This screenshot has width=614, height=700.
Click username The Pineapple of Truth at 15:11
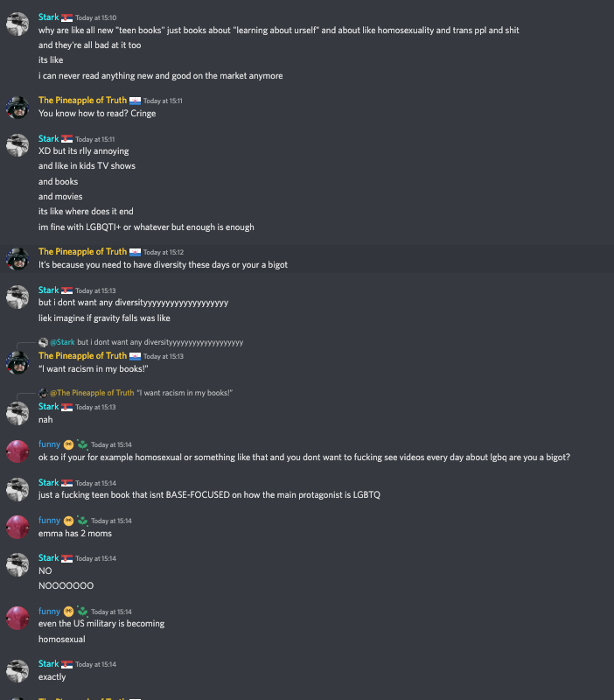point(82,101)
